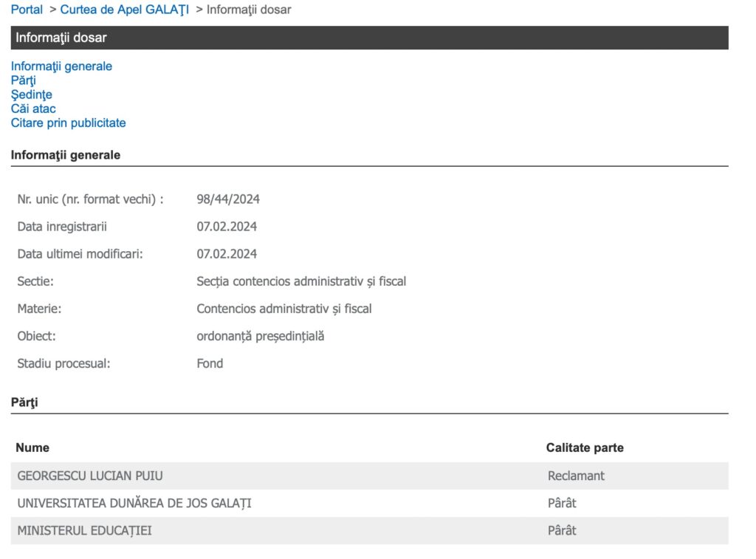
Task: Click the Secția contencios administrativ și fiscal value
Action: click(301, 281)
